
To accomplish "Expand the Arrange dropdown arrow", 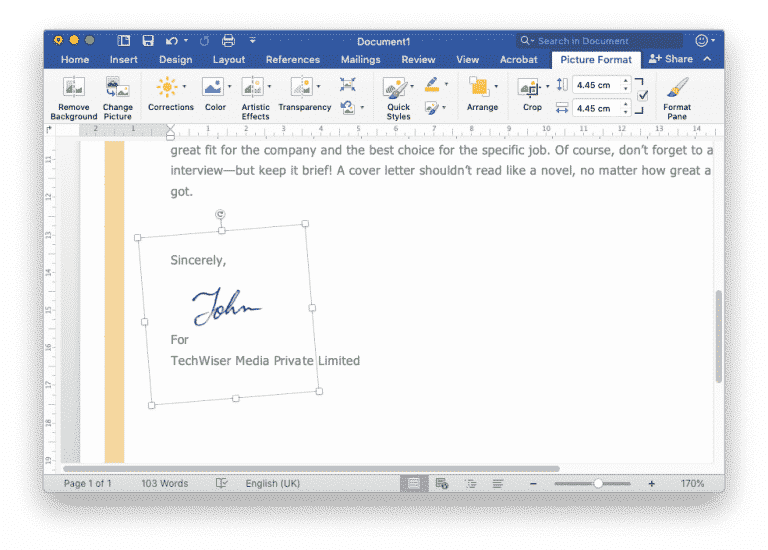I will click(496, 87).
